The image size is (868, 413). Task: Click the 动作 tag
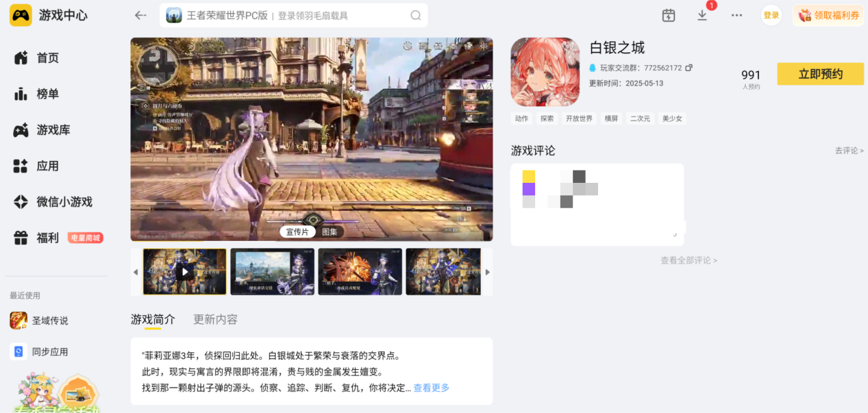tap(522, 118)
